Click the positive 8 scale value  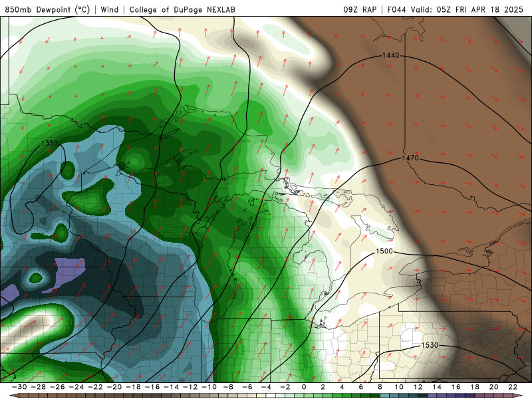click(x=380, y=387)
